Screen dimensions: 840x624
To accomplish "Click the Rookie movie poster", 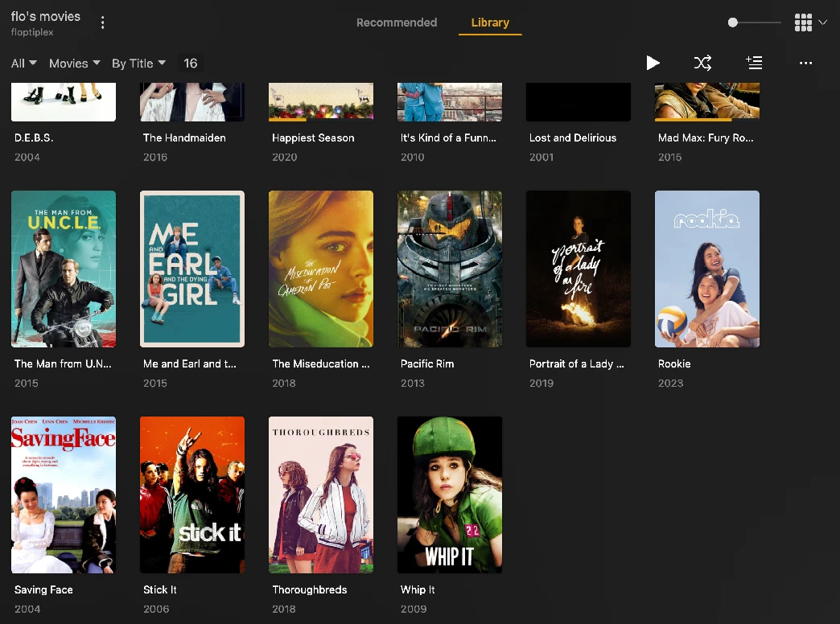I will pyautogui.click(x=706, y=269).
